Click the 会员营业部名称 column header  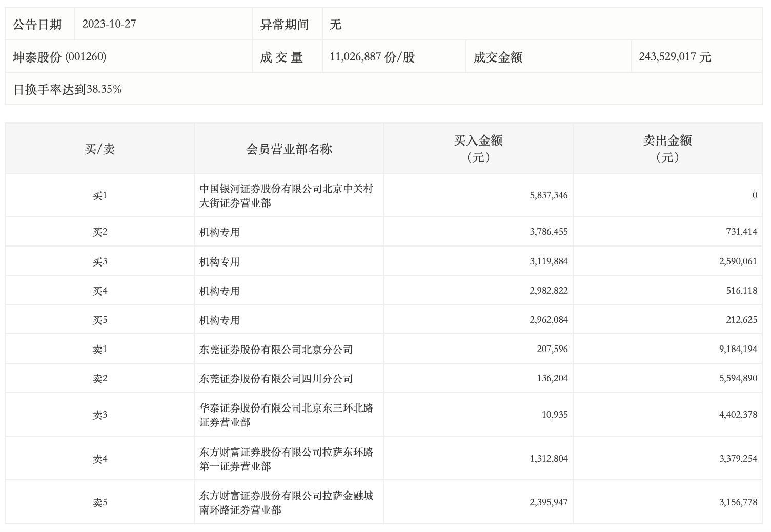pos(289,149)
